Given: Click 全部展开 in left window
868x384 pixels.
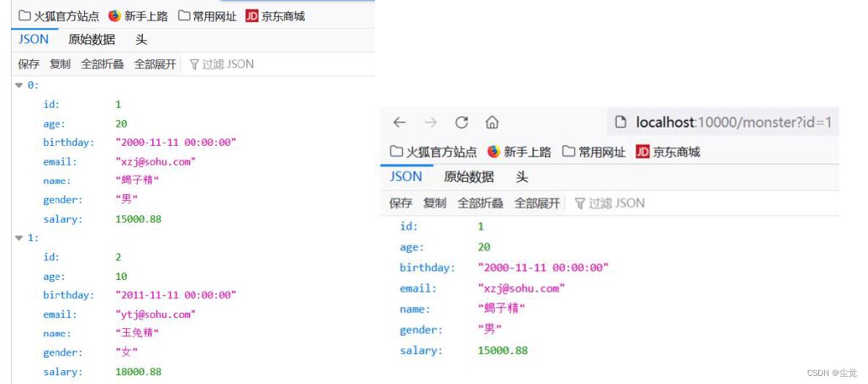Looking at the screenshot, I should [x=155, y=64].
